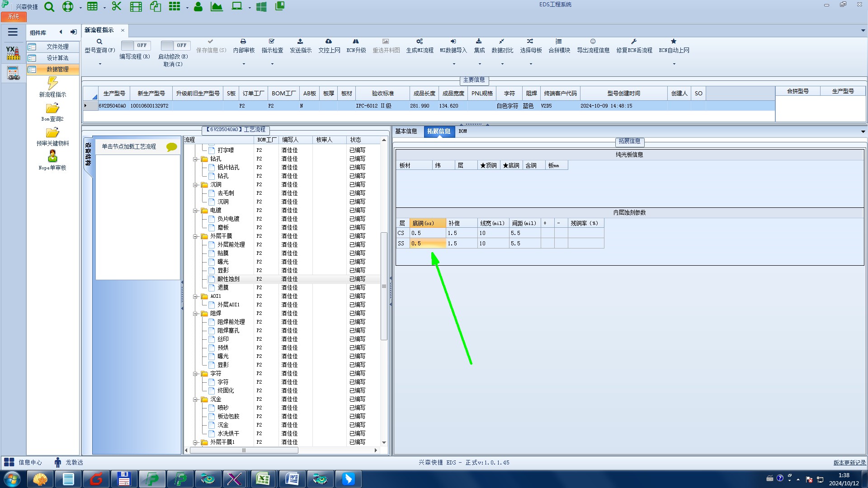Open dropdown arrow under 选择母板
Screen dimensions: 868x488
531,64
